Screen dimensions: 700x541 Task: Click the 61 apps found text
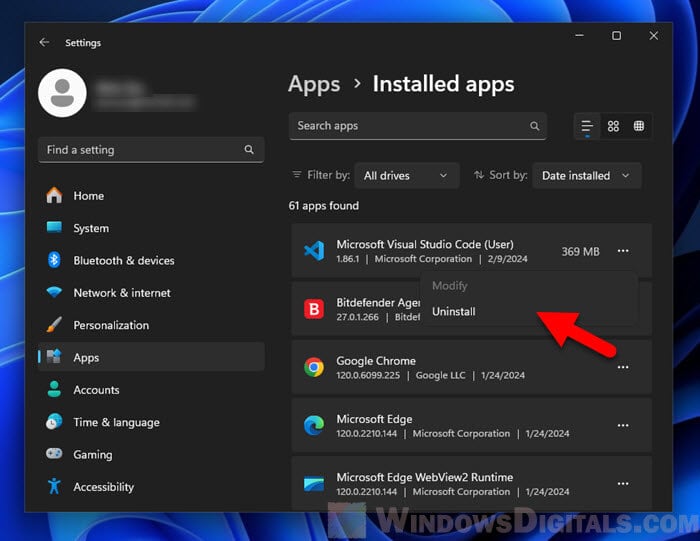pos(324,206)
